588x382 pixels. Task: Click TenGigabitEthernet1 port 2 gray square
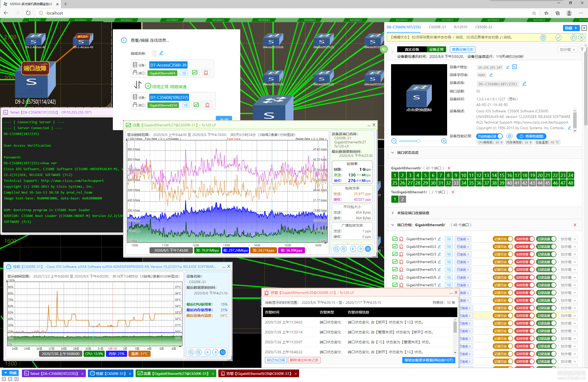coord(403,199)
